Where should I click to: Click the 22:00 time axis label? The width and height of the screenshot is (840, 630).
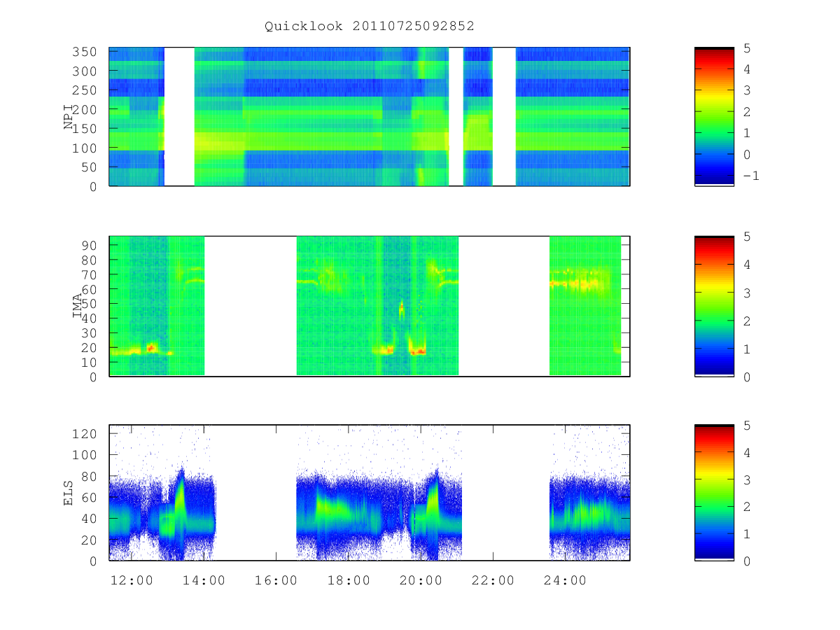click(x=493, y=580)
